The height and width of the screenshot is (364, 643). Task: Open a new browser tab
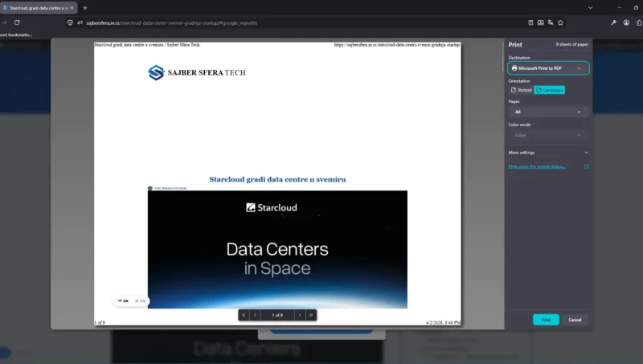[x=85, y=8]
